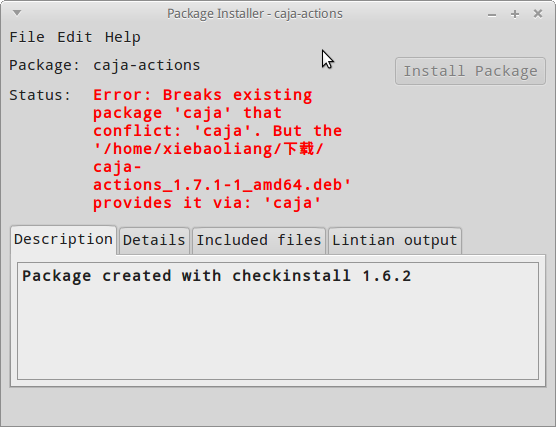Click the .deb file path in error

pos(222,167)
